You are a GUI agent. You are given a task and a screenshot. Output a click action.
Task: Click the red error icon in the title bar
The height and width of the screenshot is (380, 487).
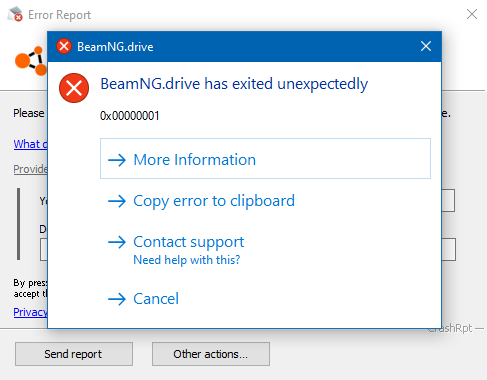coord(64,46)
